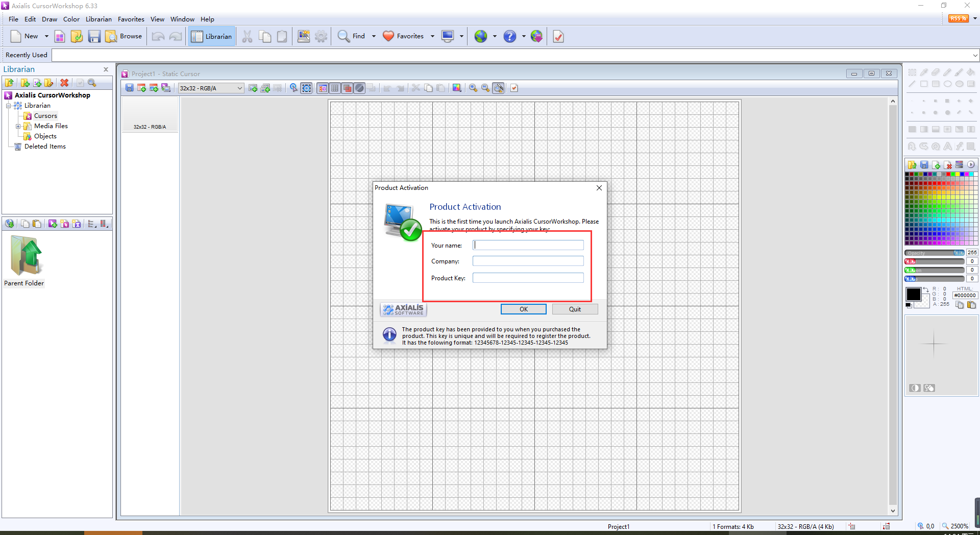Image resolution: width=980 pixels, height=535 pixels.
Task: Click OK in the Product Activation dialog
Action: coord(523,309)
